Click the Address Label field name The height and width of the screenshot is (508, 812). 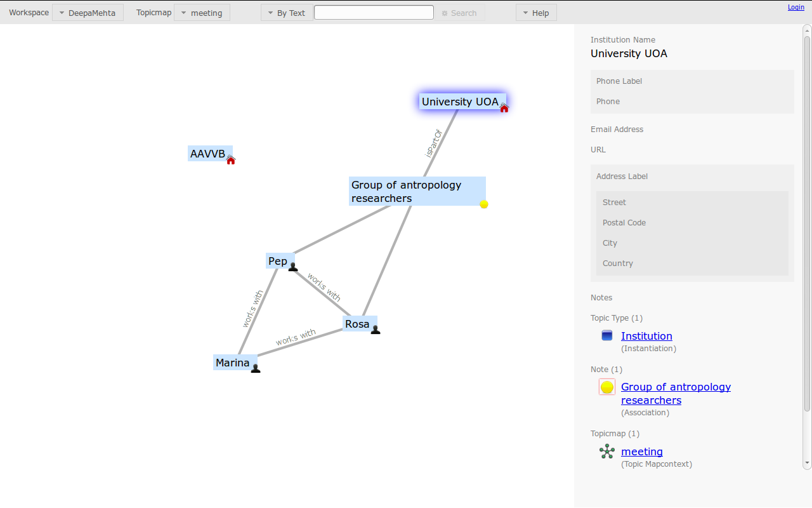622,177
